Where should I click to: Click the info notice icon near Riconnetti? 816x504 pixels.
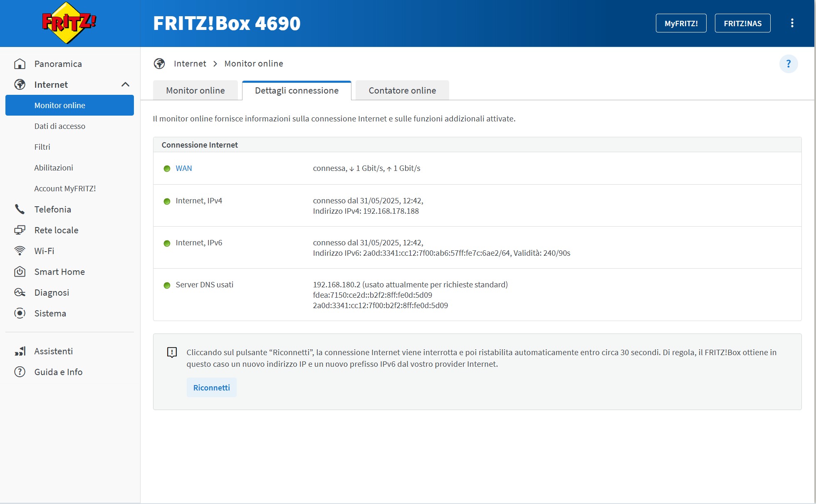pos(172,353)
